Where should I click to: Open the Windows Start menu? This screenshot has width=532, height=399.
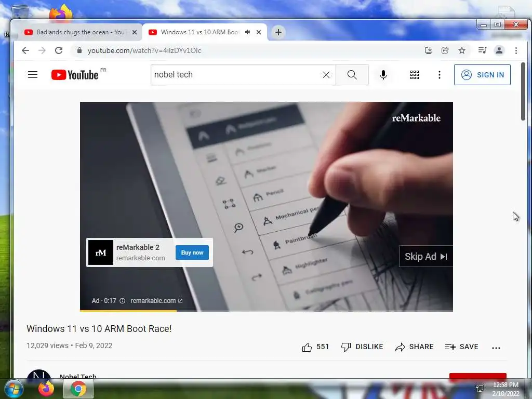pos(14,389)
